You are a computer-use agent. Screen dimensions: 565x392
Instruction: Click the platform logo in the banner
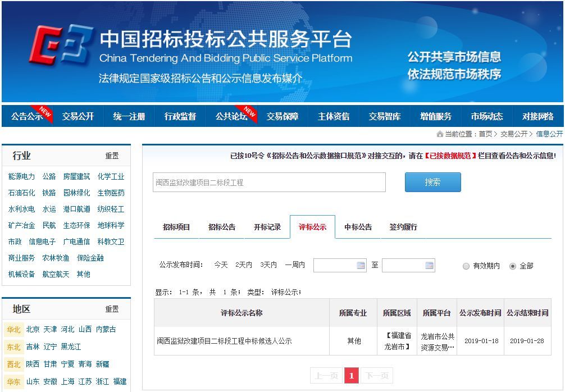[61, 44]
